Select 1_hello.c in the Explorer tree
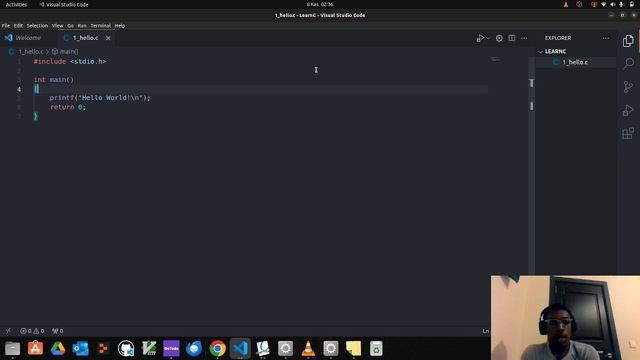This screenshot has width=640, height=360. pos(576,62)
